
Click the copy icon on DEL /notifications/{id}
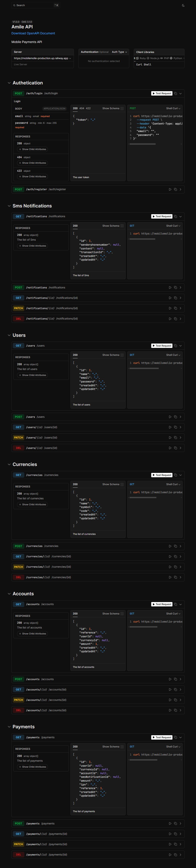tap(175, 319)
